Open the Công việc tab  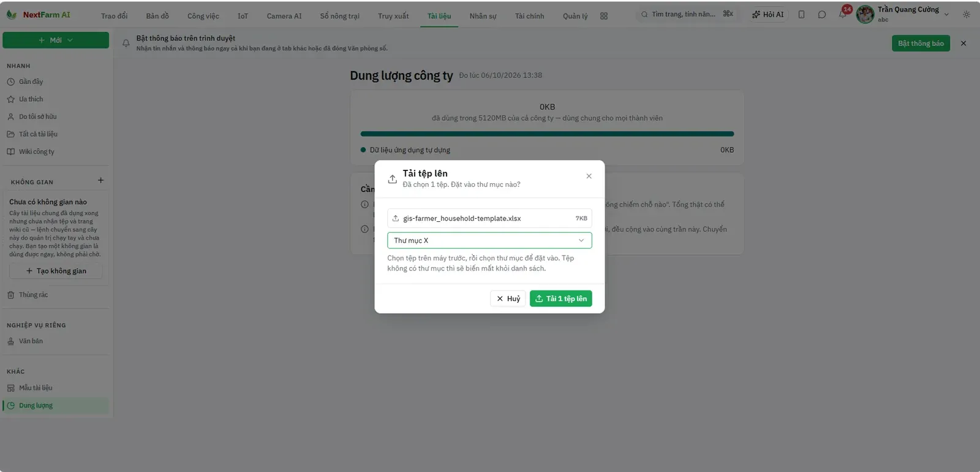tap(203, 16)
